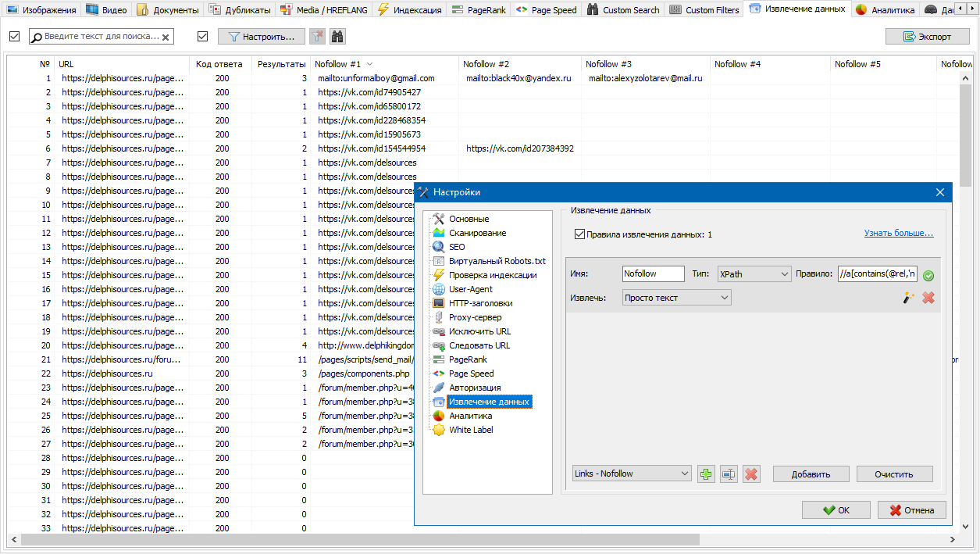Screen dimensions: 980x554
Task: Click the horizontal scrollbar of results table
Action: click(359, 540)
